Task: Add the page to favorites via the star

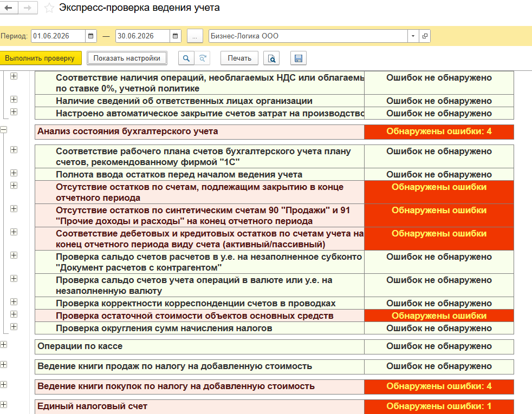Action: pos(49,8)
